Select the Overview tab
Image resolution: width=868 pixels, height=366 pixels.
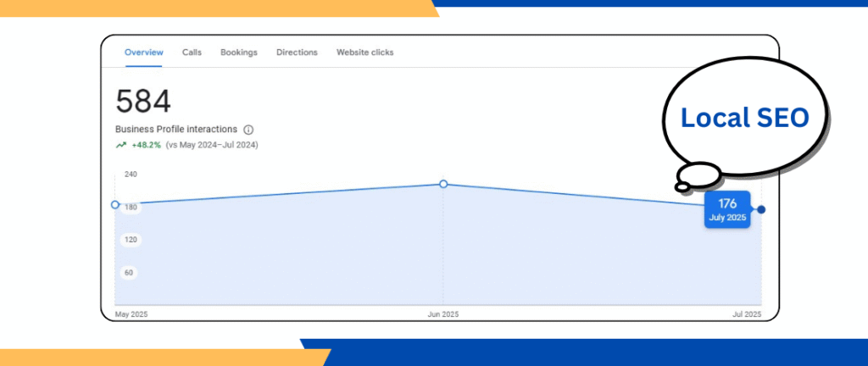(143, 53)
